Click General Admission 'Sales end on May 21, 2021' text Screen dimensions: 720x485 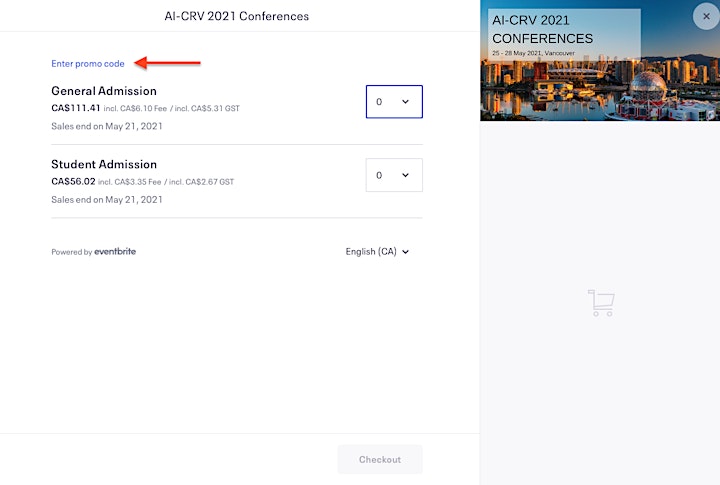point(107,126)
